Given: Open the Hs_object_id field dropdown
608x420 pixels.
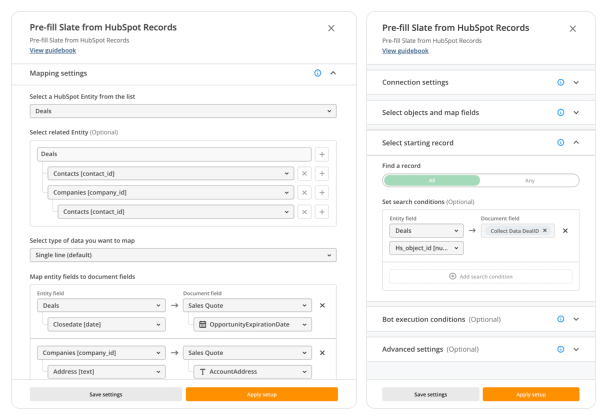Looking at the screenshot, I should (x=426, y=248).
